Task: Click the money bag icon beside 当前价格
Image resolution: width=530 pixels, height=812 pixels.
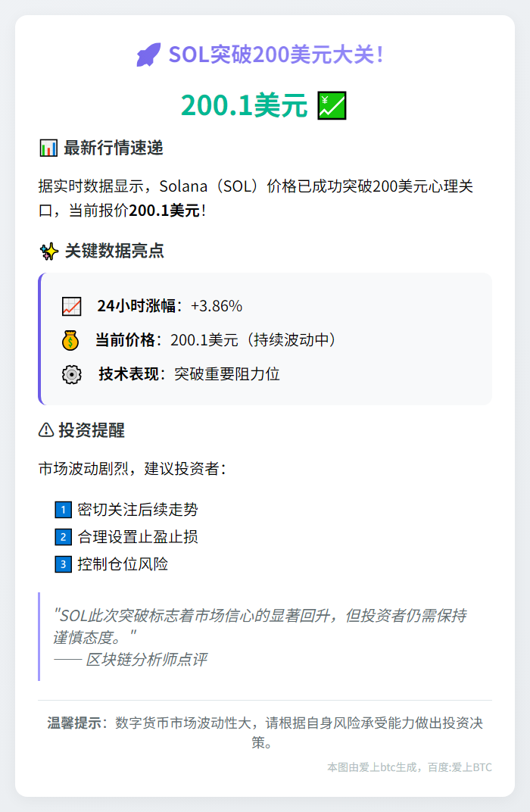Action: (70, 341)
